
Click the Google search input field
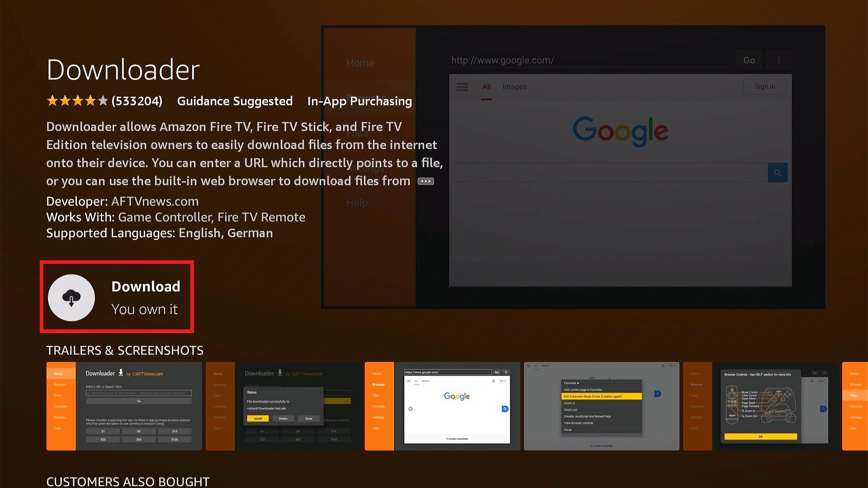(610, 173)
